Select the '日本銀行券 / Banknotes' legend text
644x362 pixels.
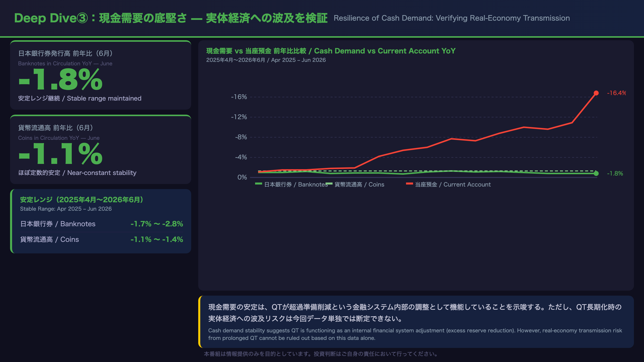coord(296,185)
